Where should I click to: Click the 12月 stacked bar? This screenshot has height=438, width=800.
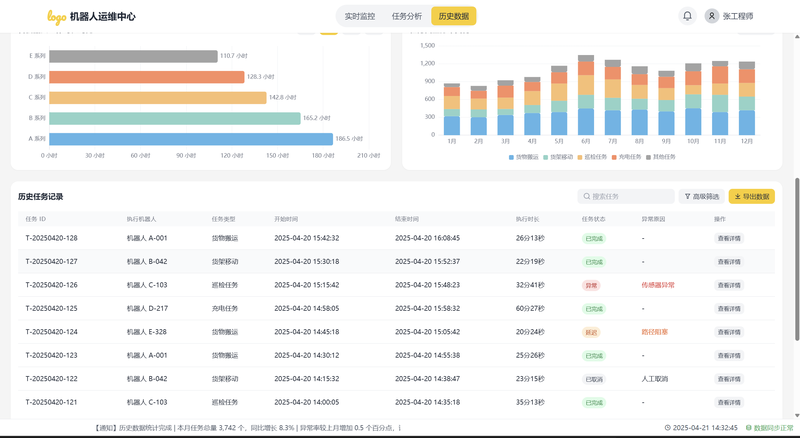(747, 98)
